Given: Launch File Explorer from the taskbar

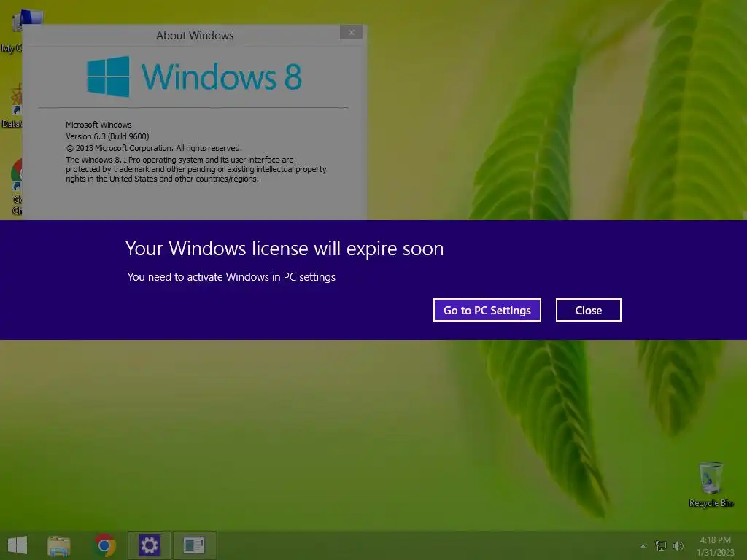Looking at the screenshot, I should coord(58,545).
